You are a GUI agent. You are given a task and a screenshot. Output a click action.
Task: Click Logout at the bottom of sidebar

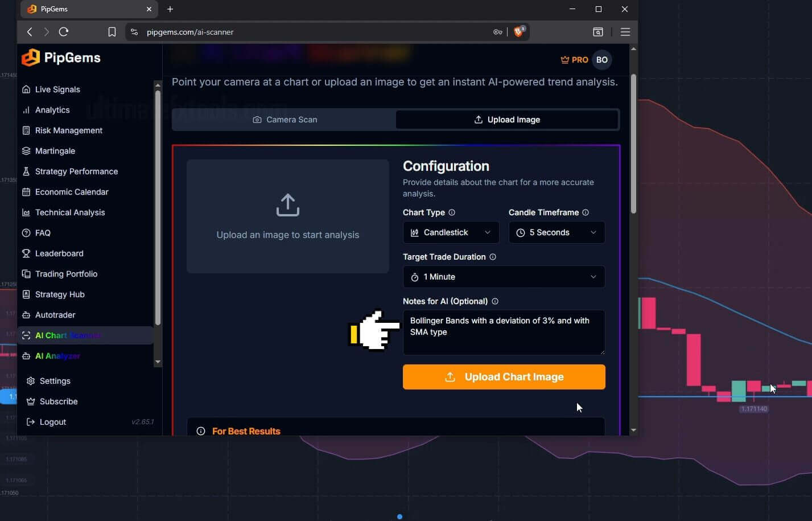(52, 422)
